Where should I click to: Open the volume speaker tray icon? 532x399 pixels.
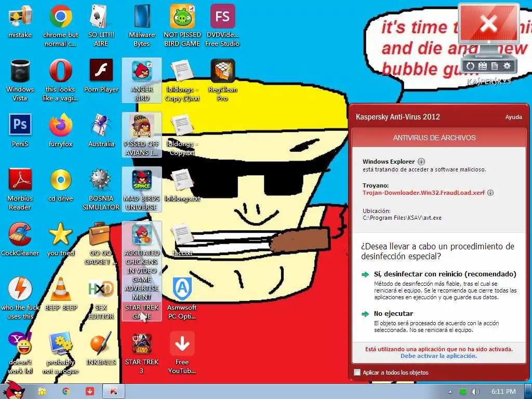click(x=475, y=392)
